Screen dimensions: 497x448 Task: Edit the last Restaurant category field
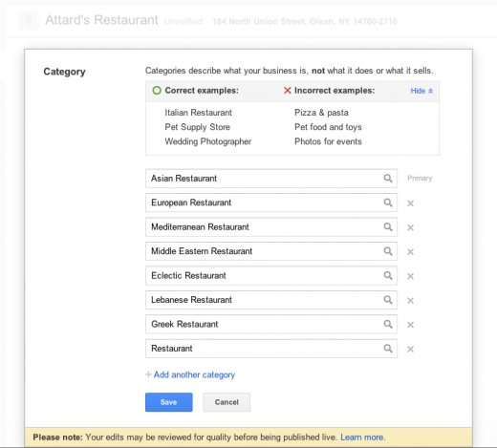pyautogui.click(x=271, y=349)
